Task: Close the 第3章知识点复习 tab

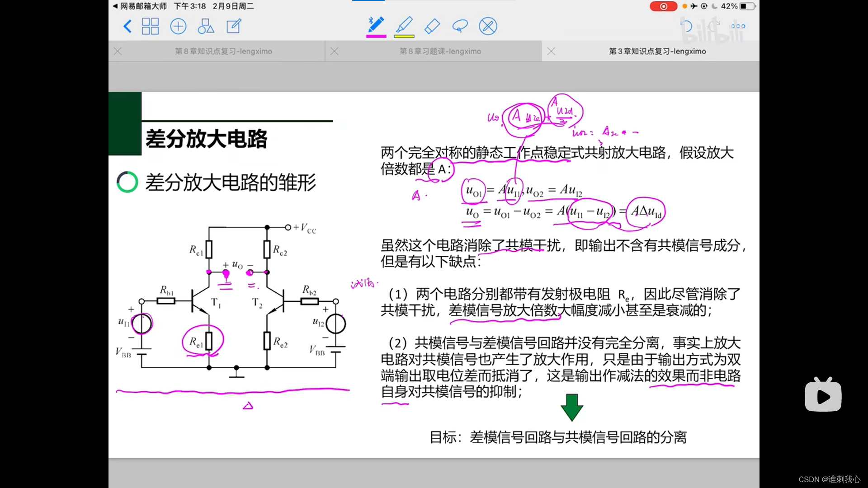Action: 551,52
